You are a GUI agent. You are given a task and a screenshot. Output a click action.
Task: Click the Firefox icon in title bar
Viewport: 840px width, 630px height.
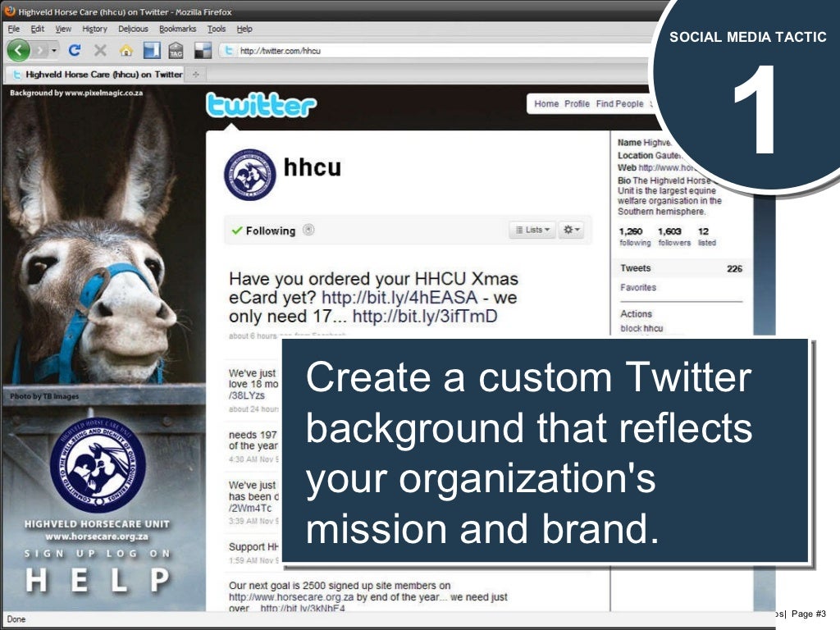tap(10, 11)
